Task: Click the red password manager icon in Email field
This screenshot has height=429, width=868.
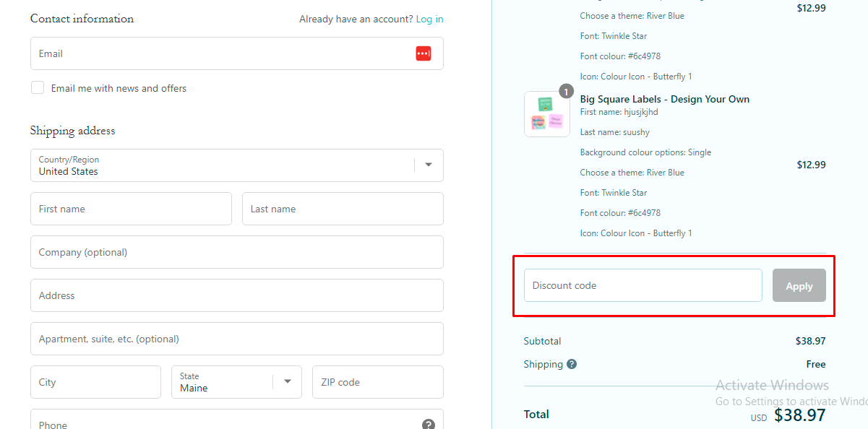Action: [424, 53]
